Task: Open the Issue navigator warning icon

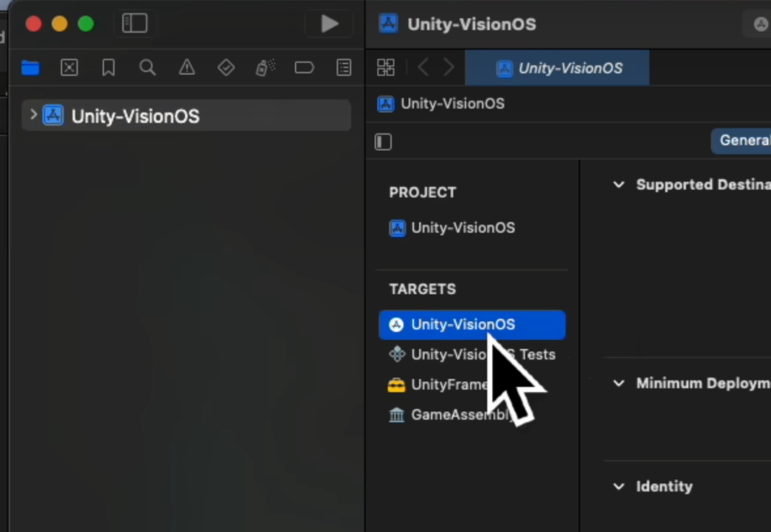Action: (x=187, y=67)
